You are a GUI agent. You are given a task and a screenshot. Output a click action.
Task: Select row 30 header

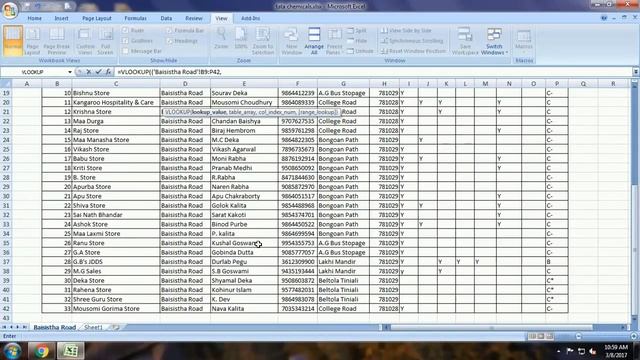coord(6,196)
